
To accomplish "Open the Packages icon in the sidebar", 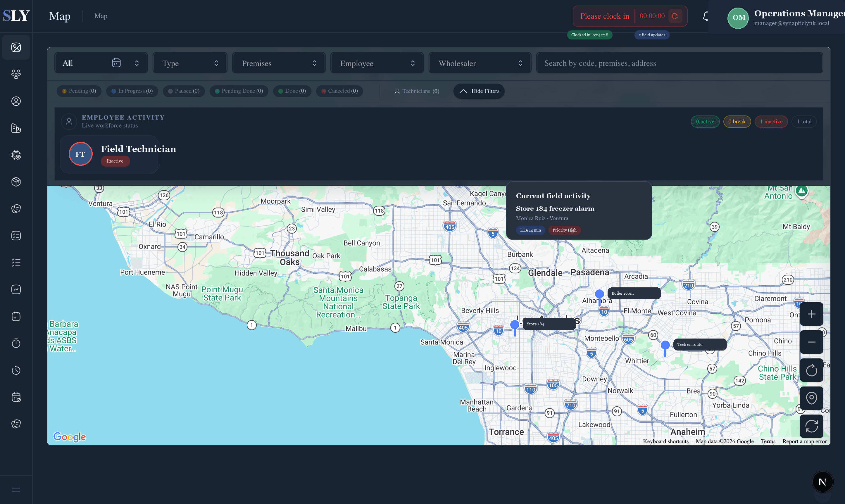I will coord(16,182).
